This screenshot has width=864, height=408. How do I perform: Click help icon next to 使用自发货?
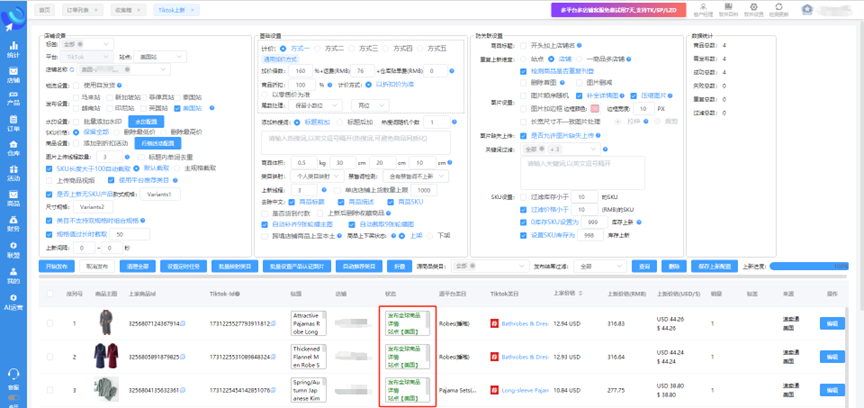click(120, 85)
